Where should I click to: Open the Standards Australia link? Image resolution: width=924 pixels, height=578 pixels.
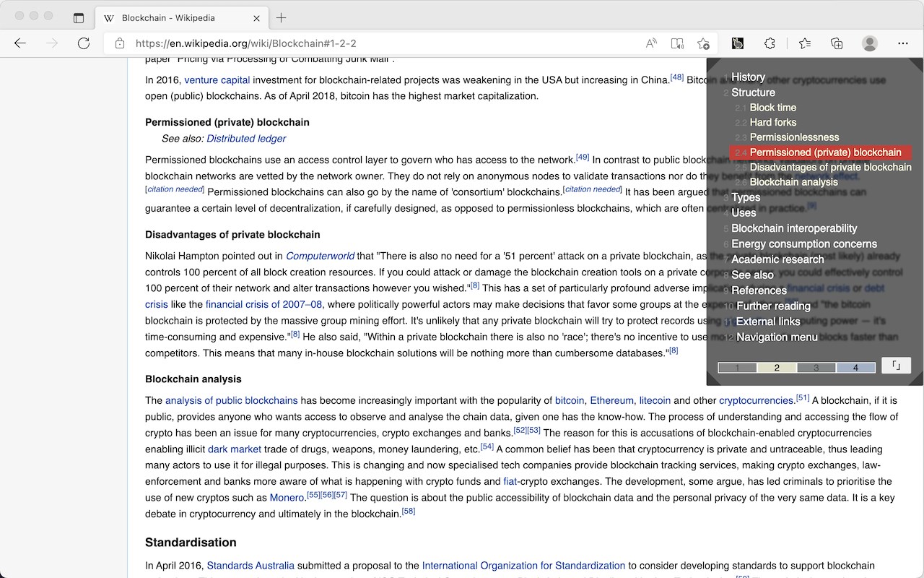pos(250,566)
